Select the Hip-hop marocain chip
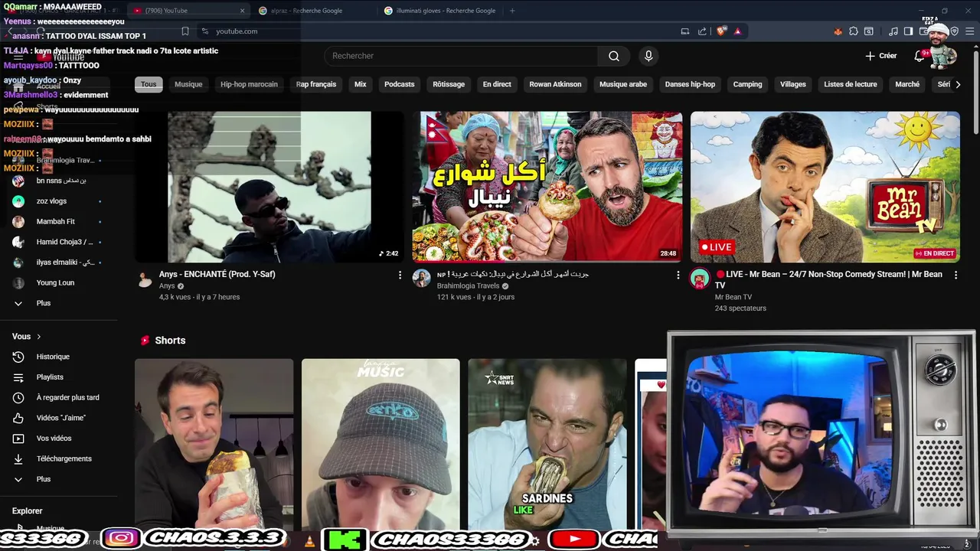Image resolution: width=980 pixels, height=551 pixels. 249,84
